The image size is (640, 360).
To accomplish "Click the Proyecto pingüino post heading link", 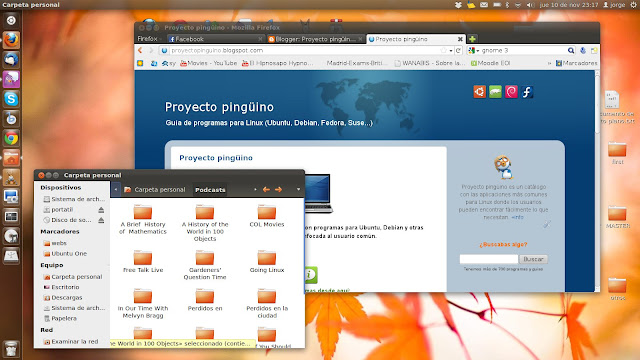I will [x=216, y=158].
